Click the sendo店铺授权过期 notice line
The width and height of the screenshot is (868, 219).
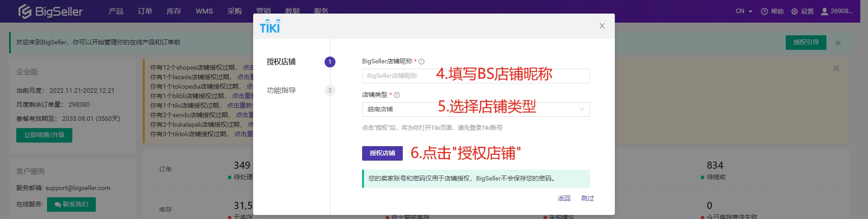pos(202,115)
